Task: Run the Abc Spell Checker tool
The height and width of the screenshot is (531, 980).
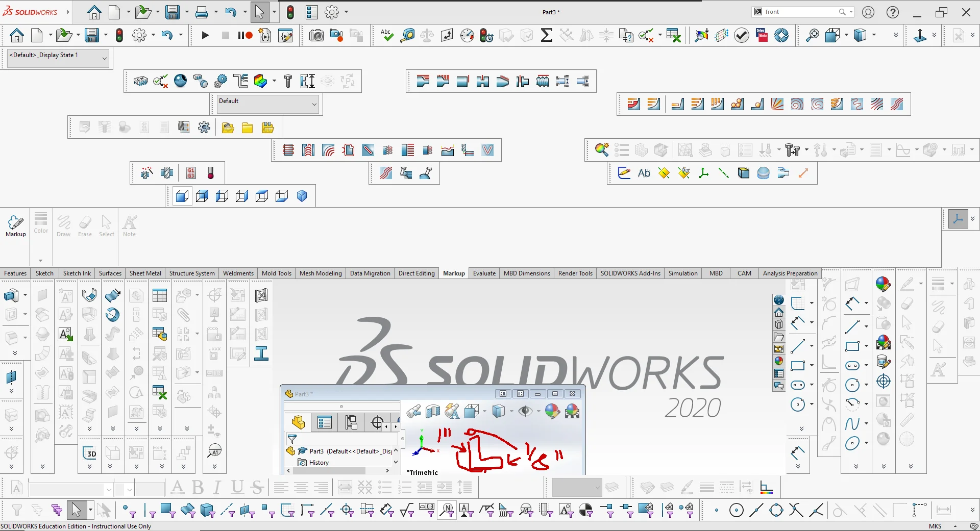Action: pyautogui.click(x=386, y=35)
